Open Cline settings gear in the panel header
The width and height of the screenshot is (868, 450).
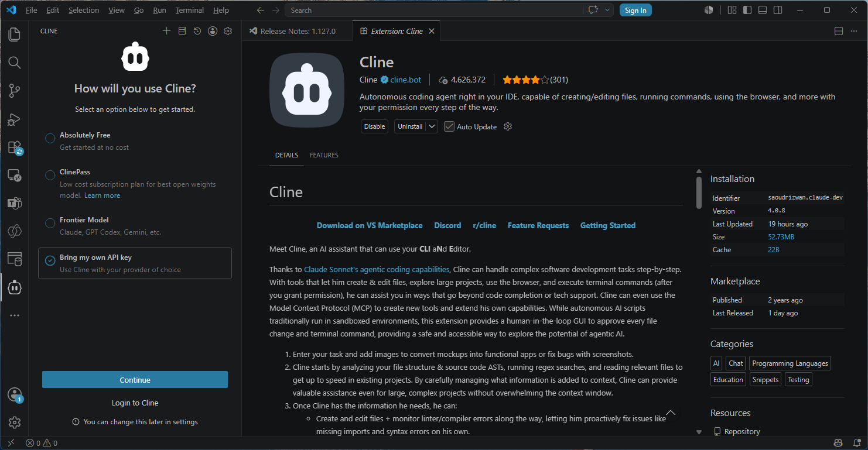point(228,31)
